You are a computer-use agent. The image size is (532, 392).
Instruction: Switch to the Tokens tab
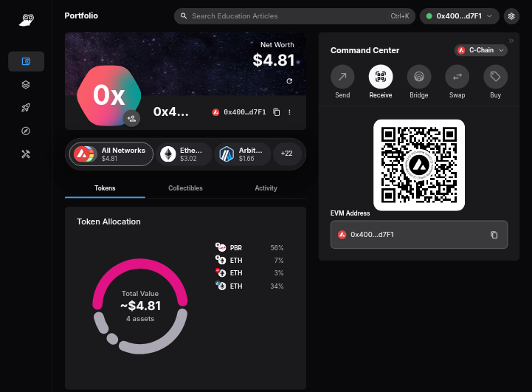tap(105, 188)
